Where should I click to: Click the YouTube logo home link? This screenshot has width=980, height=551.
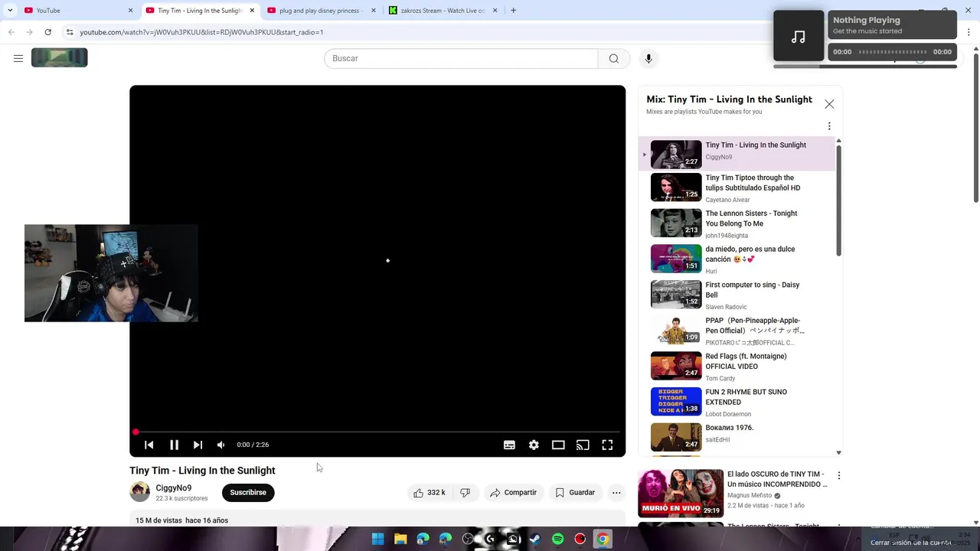[60, 58]
